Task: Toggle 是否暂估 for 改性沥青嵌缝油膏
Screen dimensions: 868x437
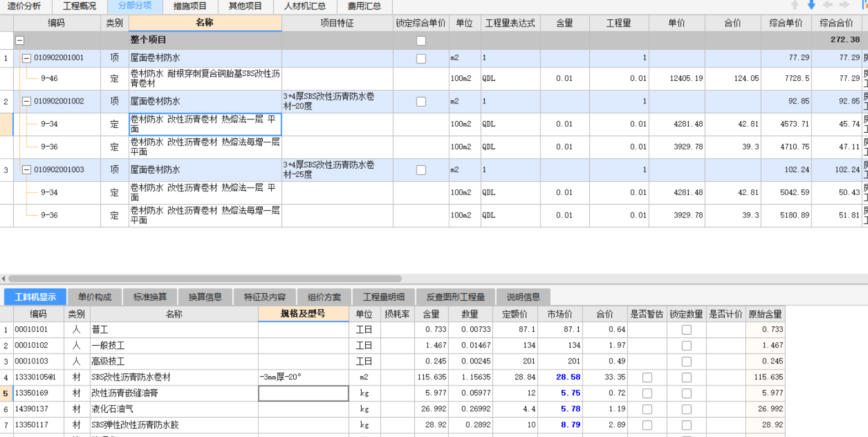Action: 647,393
